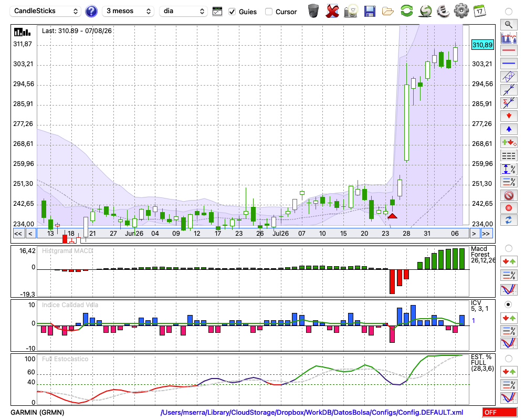Image resolution: width=525 pixels, height=420 pixels.
Task: Open the dia interval dropdown
Action: click(183, 11)
